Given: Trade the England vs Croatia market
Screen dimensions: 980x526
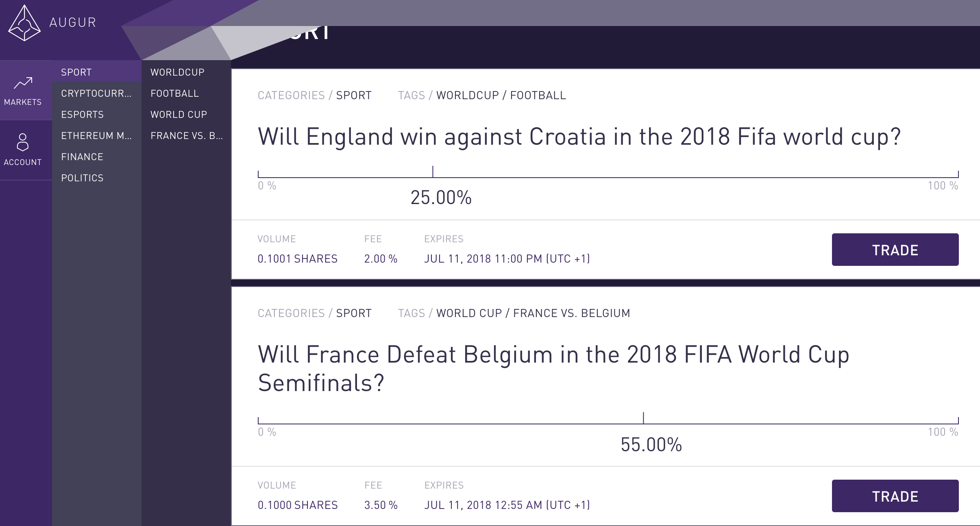Looking at the screenshot, I should coord(895,250).
